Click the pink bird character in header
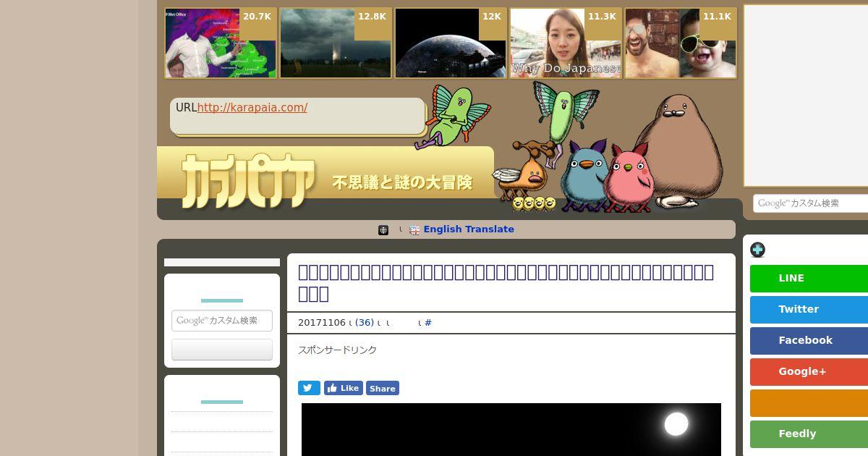The height and width of the screenshot is (456, 868). [629, 178]
